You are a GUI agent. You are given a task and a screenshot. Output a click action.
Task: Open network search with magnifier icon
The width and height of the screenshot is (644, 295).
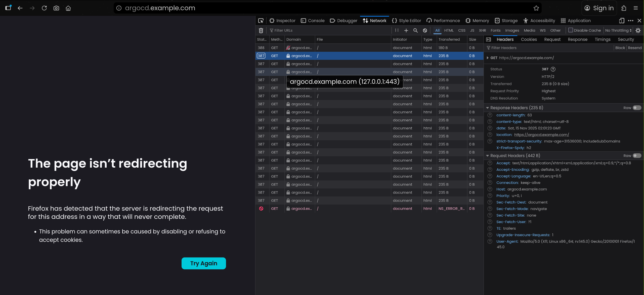pos(415,30)
